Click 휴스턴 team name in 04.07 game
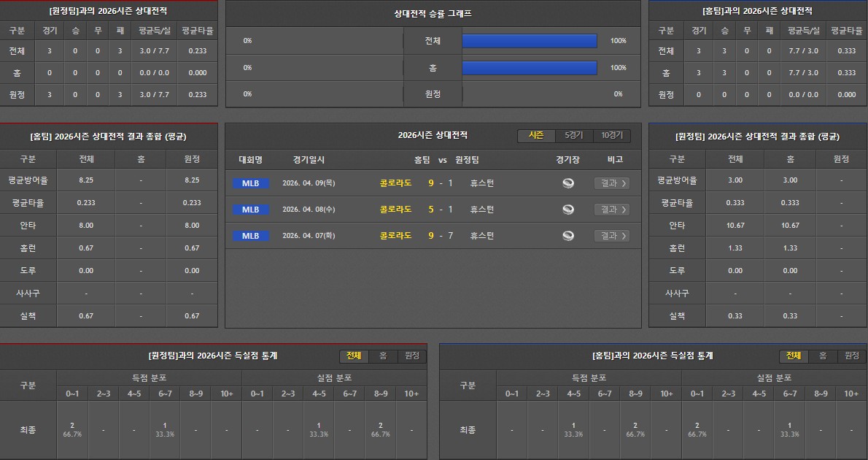868x460 pixels. click(x=482, y=236)
